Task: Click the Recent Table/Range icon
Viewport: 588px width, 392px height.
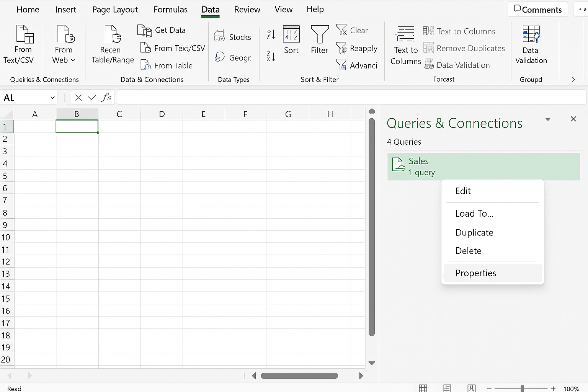Action: pos(113,34)
